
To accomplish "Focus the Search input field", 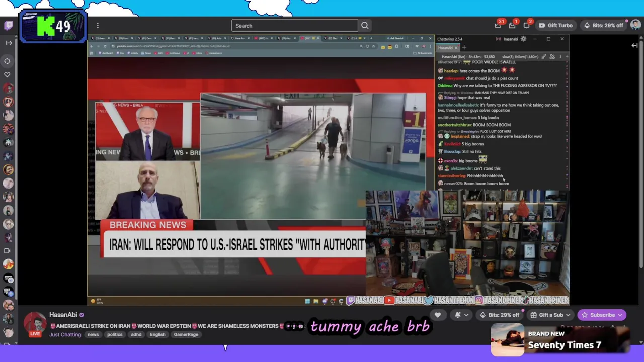I will [294, 26].
